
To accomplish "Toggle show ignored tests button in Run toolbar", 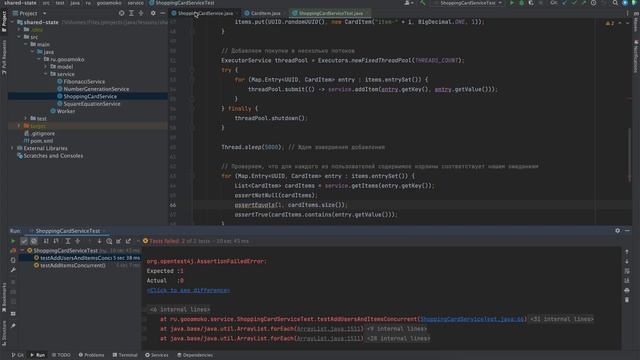I will 34,241.
